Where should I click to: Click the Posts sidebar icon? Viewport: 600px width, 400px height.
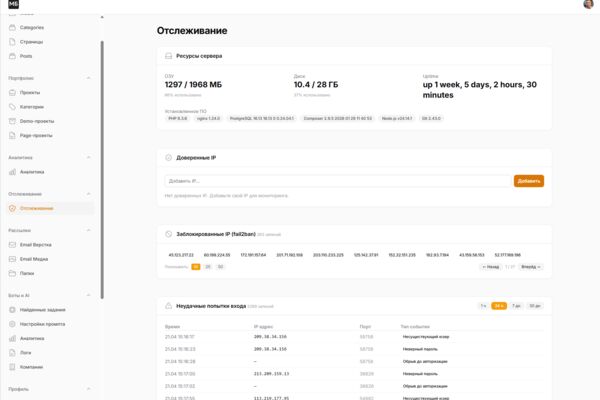click(x=12, y=56)
